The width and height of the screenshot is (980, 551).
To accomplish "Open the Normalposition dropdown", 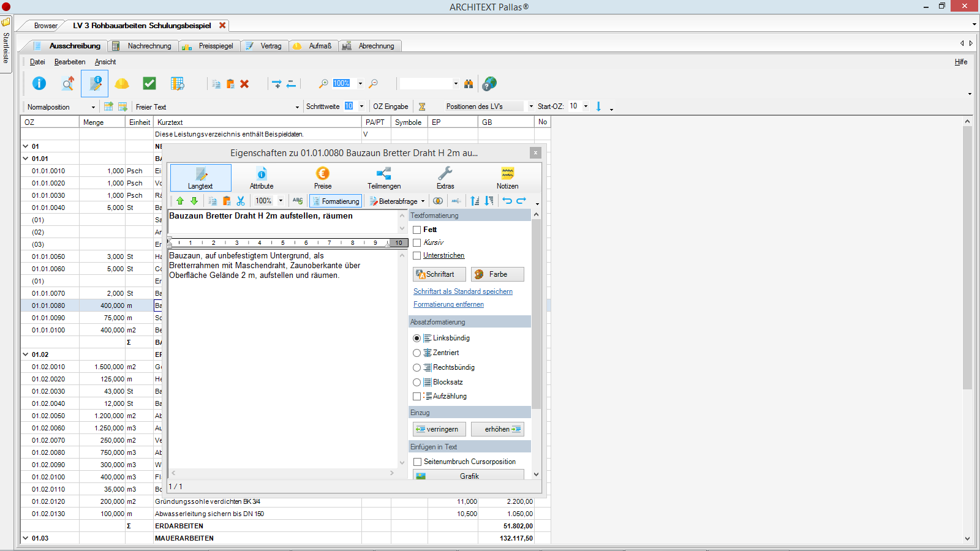I will click(61, 107).
